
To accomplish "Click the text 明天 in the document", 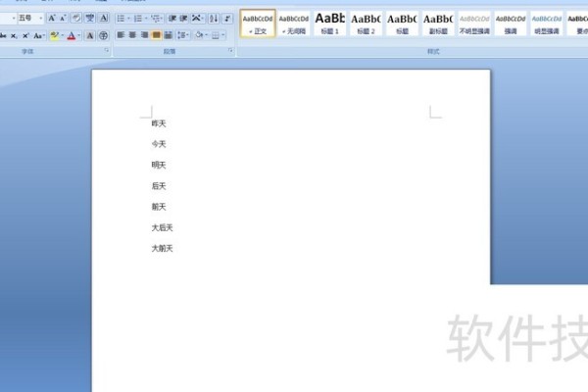I will click(x=159, y=165).
